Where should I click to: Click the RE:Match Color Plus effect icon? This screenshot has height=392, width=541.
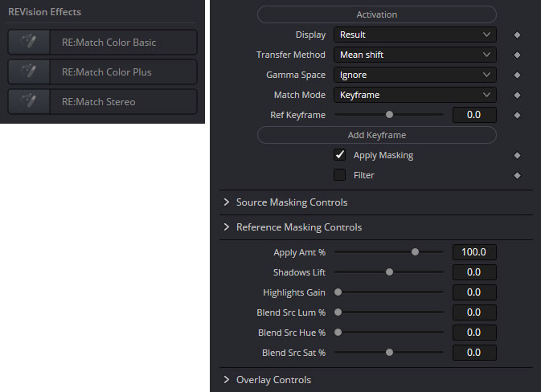[29, 71]
